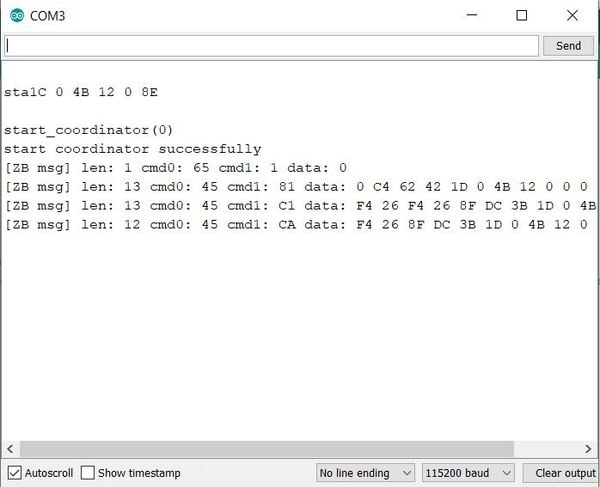Image resolution: width=600 pixels, height=487 pixels.
Task: Click the horizontal scrollbar right arrow
Action: (588, 449)
